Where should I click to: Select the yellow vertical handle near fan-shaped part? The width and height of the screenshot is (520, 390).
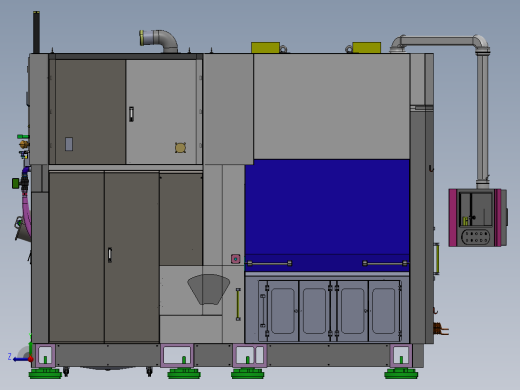point(238,304)
